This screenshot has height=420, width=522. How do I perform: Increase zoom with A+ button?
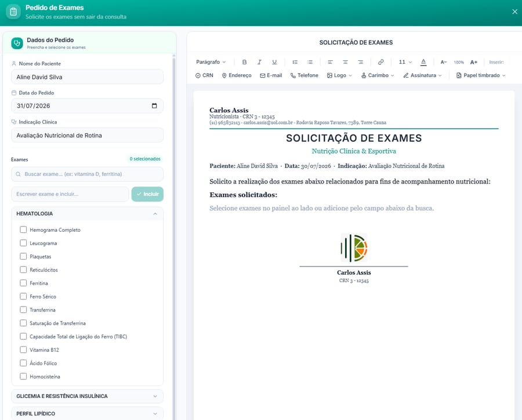474,62
